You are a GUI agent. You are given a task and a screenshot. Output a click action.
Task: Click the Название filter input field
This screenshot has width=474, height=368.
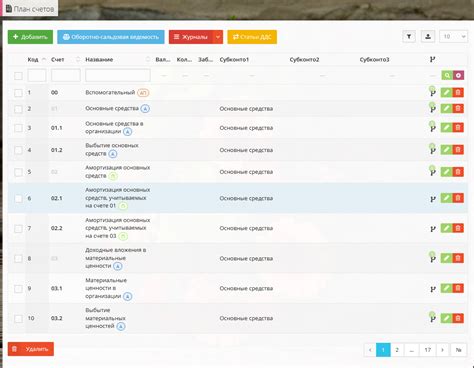click(x=118, y=75)
